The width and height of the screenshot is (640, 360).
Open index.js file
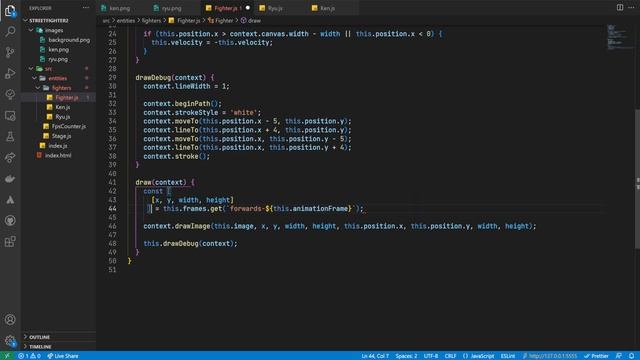(59, 146)
